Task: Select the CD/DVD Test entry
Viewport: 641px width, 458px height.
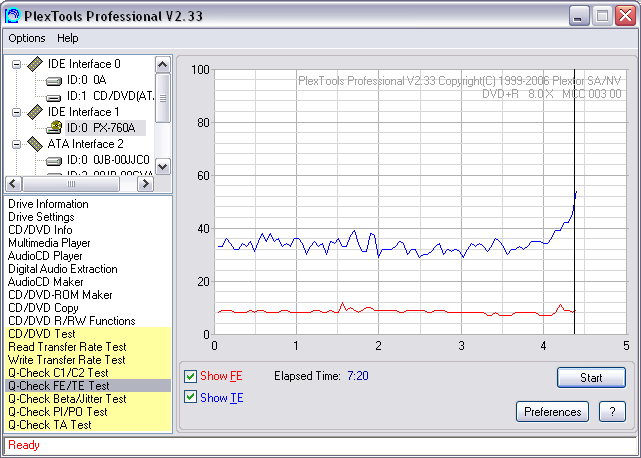Action: [x=88, y=334]
